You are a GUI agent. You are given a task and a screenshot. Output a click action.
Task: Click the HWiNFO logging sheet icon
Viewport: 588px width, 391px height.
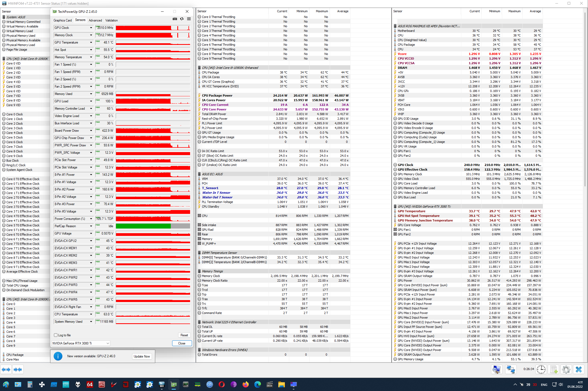tap(553, 370)
